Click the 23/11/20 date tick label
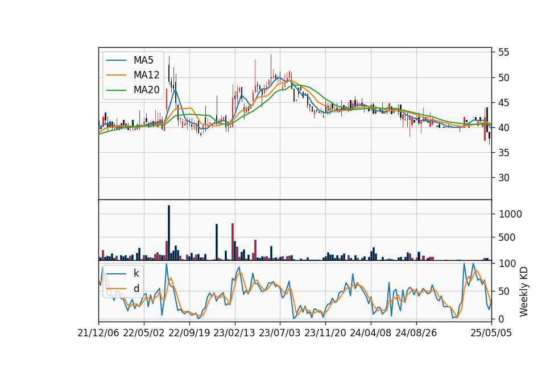 [325, 333]
